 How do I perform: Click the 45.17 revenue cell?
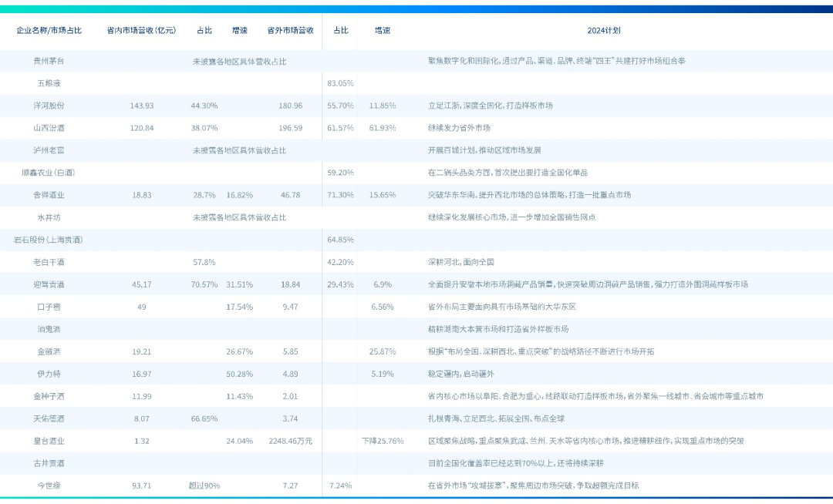pos(142,284)
